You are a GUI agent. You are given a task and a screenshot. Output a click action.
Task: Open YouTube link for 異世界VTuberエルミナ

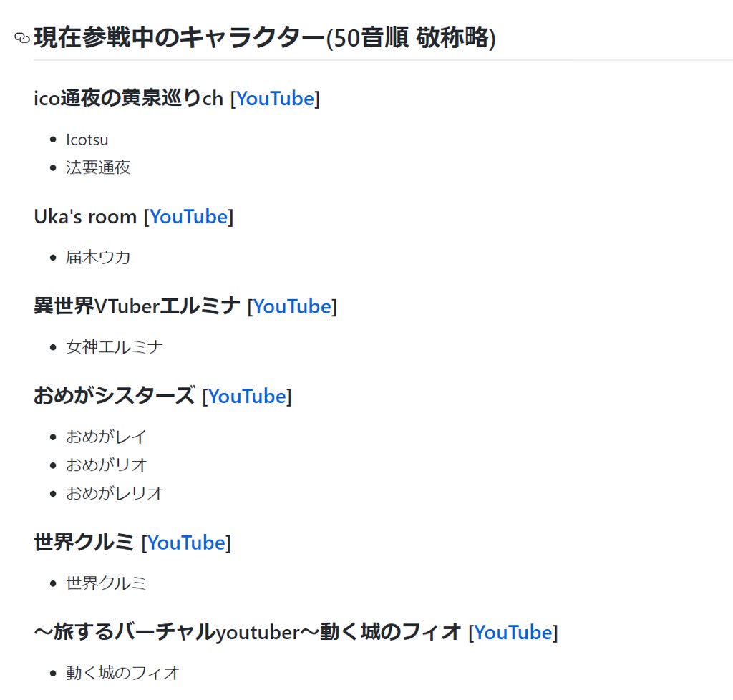(x=292, y=306)
